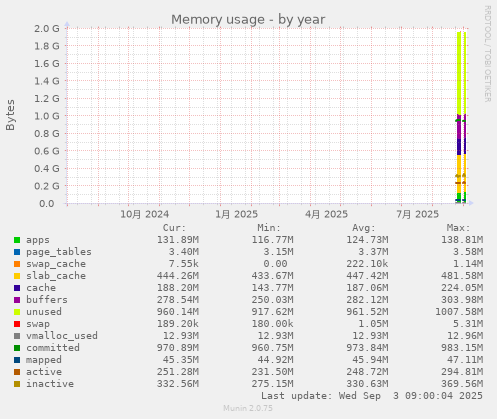The height and width of the screenshot is (419, 497).
Task: Click mapped average value 45.94M
Action: (370, 360)
